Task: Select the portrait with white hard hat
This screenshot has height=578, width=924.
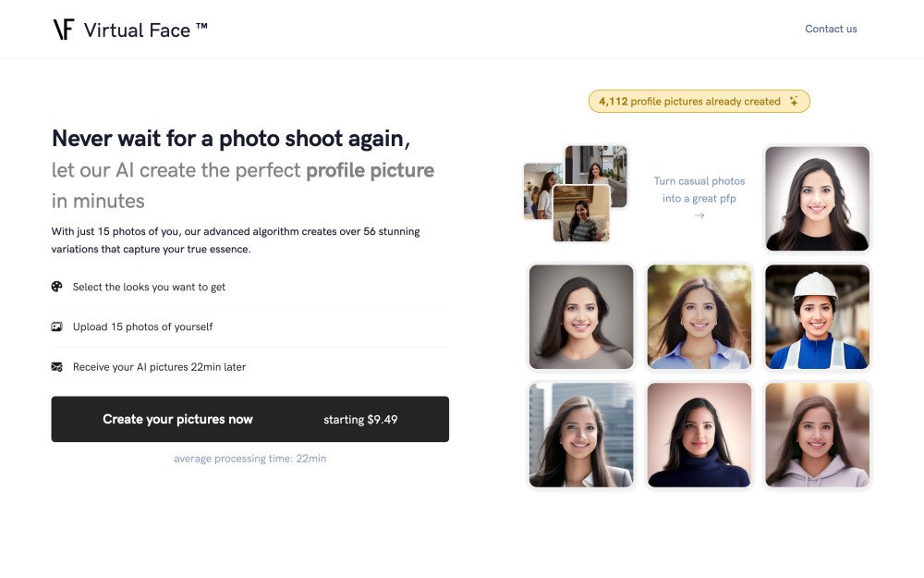Action: (x=817, y=317)
